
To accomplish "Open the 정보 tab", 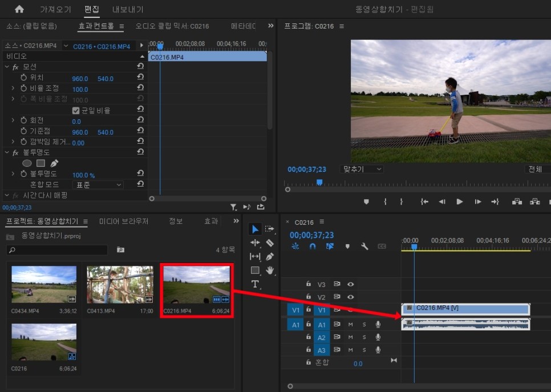I will click(175, 221).
